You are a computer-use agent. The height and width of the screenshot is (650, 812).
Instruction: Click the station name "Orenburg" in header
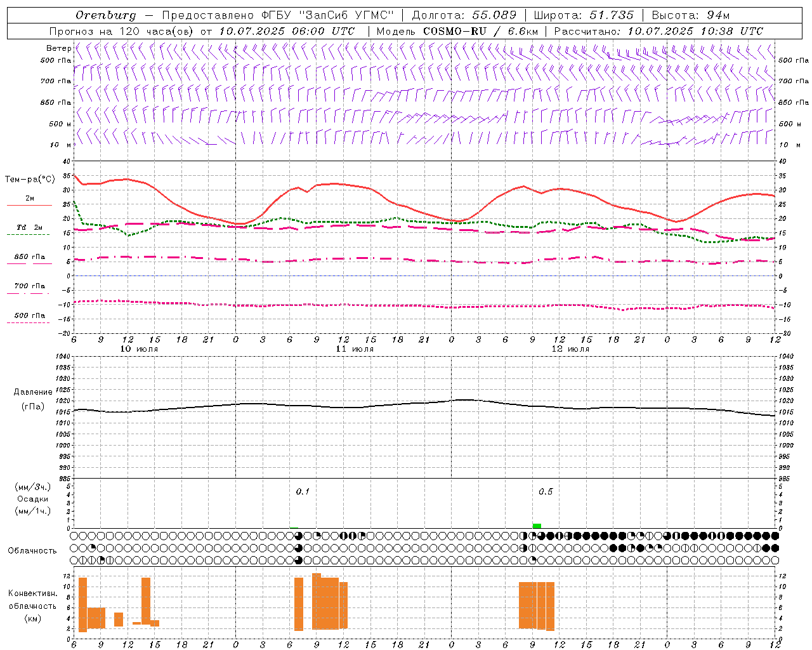105,15
